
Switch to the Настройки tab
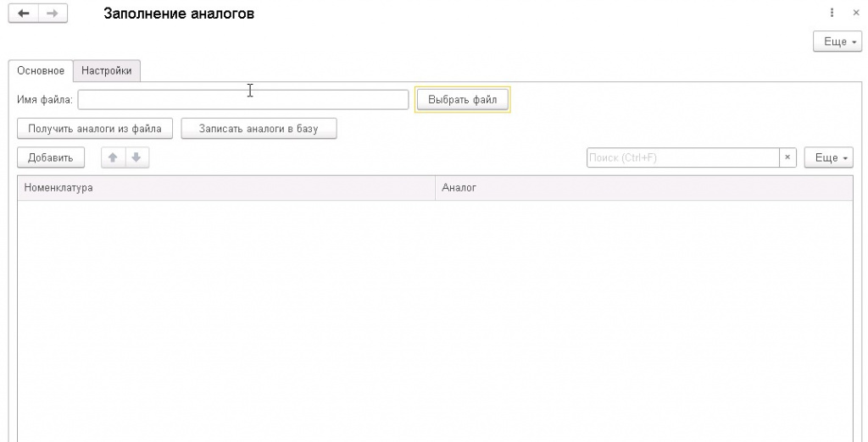click(x=107, y=71)
